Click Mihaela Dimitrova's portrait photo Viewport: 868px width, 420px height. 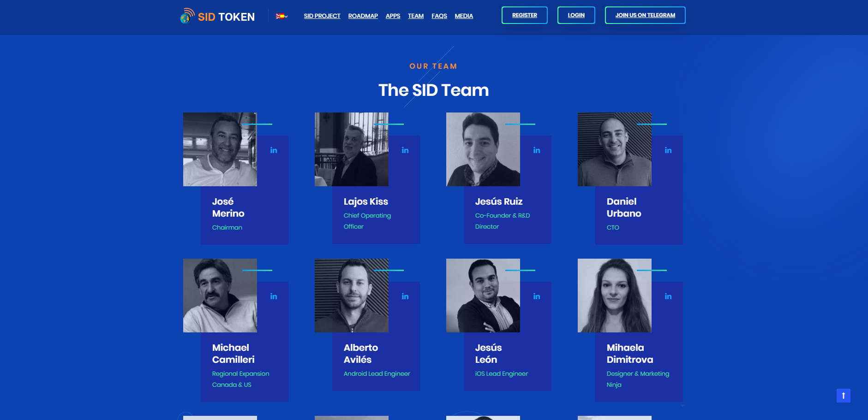pos(614,296)
